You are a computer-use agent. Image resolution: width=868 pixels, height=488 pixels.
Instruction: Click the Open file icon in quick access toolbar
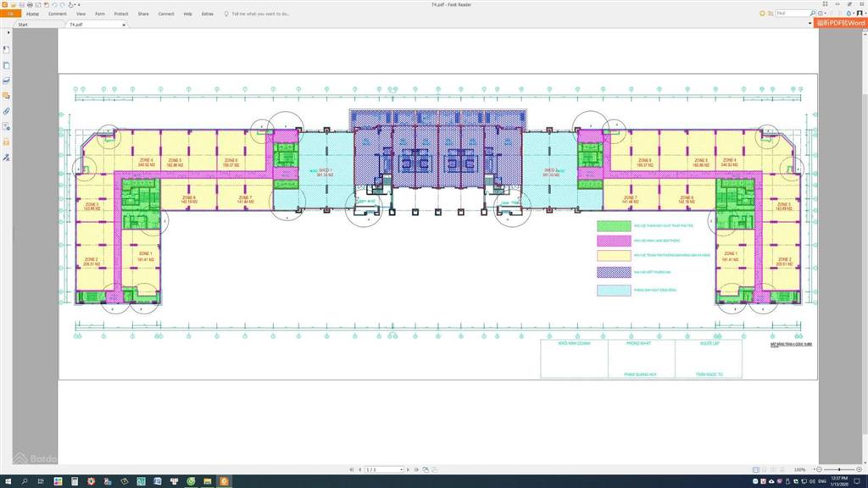point(14,4)
